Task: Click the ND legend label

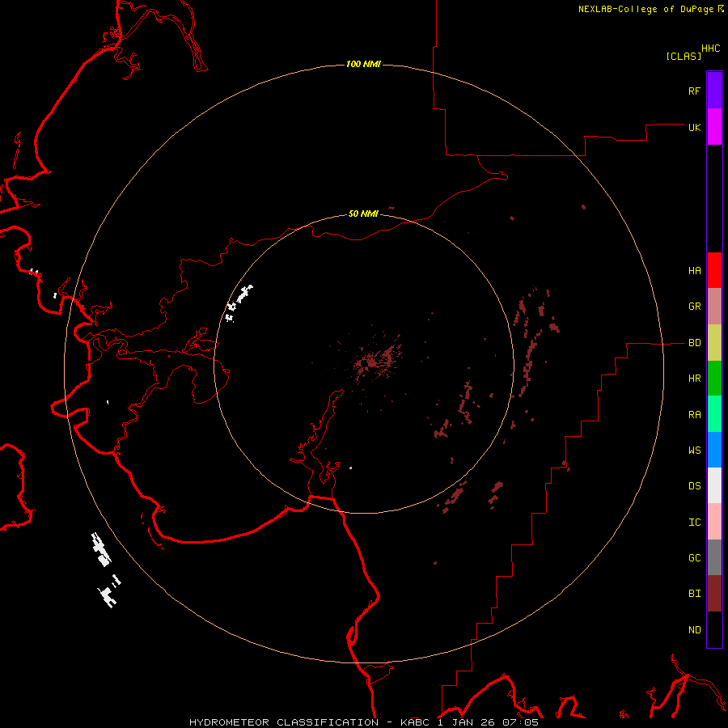Action: click(694, 630)
